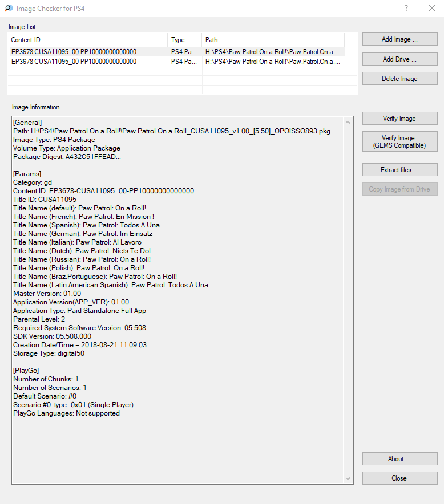Click the Parental Level: 2 line
The image size is (444, 504).
click(x=39, y=319)
